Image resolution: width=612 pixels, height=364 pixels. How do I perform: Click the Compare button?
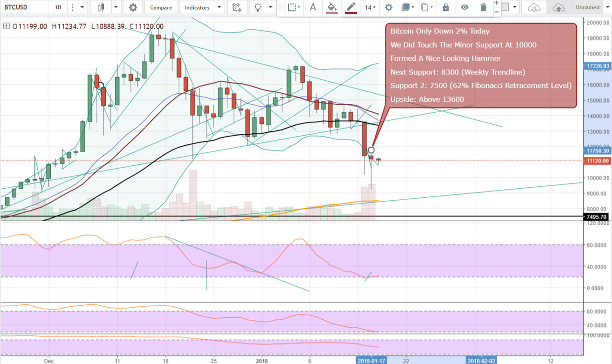point(161,7)
